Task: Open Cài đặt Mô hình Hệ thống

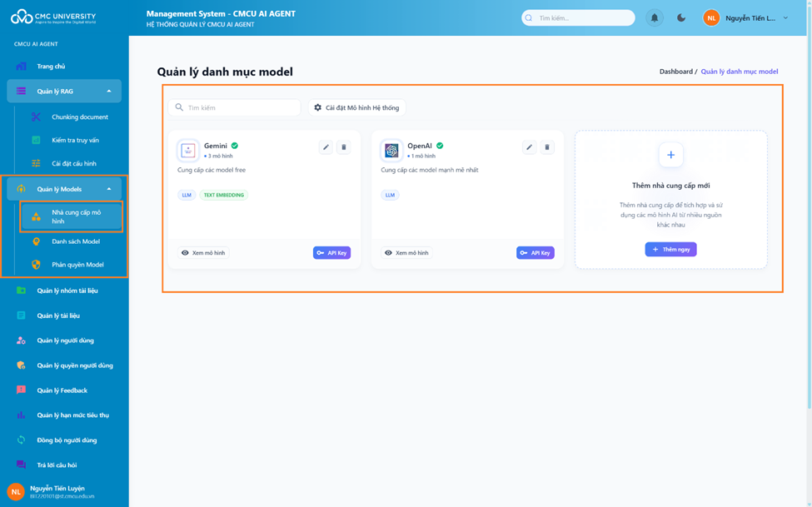Action: point(356,107)
